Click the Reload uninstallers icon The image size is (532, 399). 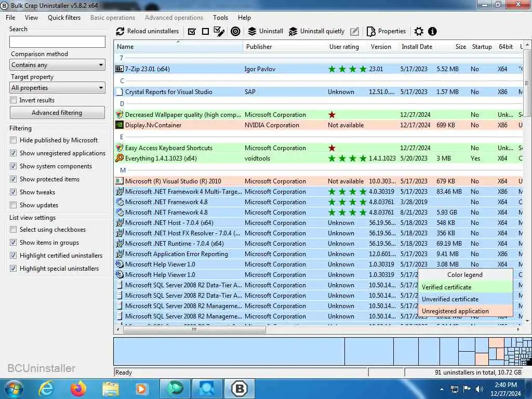tap(120, 32)
